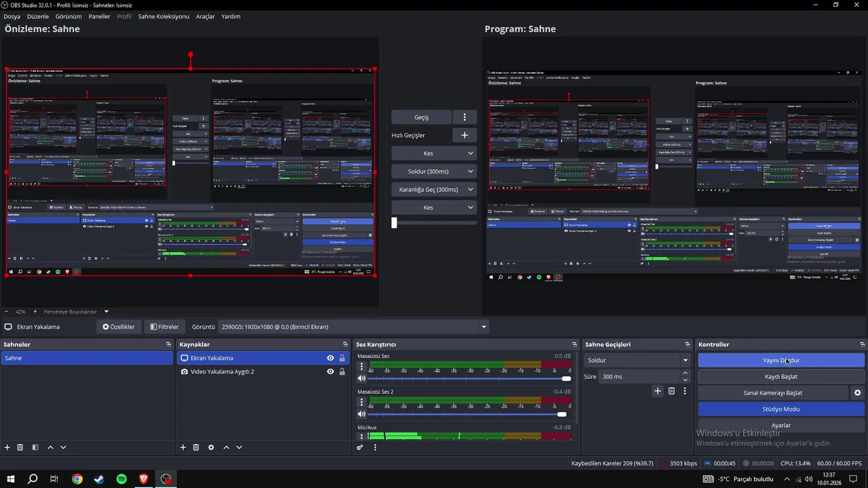
Task: Click Yayını Durdur to stop streaming
Action: coord(781,361)
